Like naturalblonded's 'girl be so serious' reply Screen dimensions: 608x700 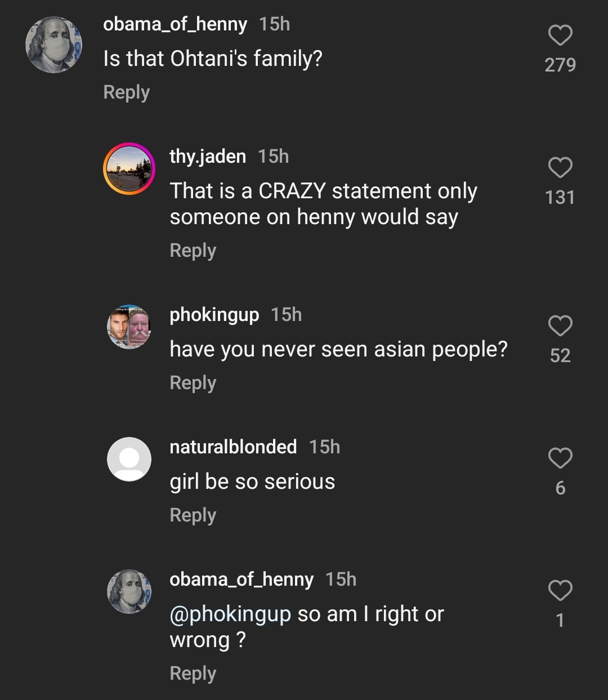pos(560,458)
